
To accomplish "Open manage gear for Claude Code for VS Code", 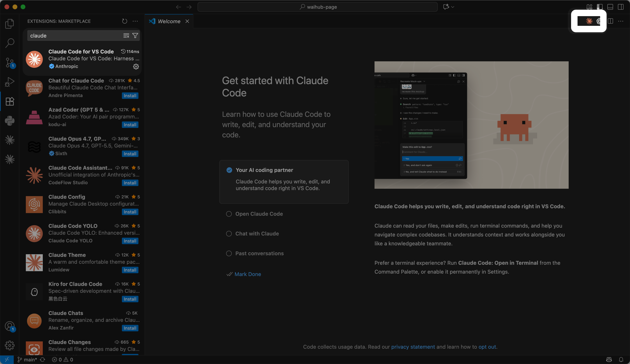I will [x=136, y=67].
